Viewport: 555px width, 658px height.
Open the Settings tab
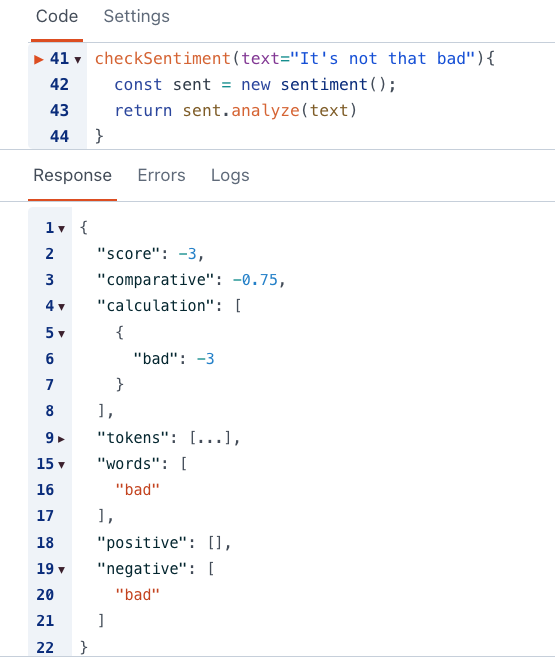[137, 17]
